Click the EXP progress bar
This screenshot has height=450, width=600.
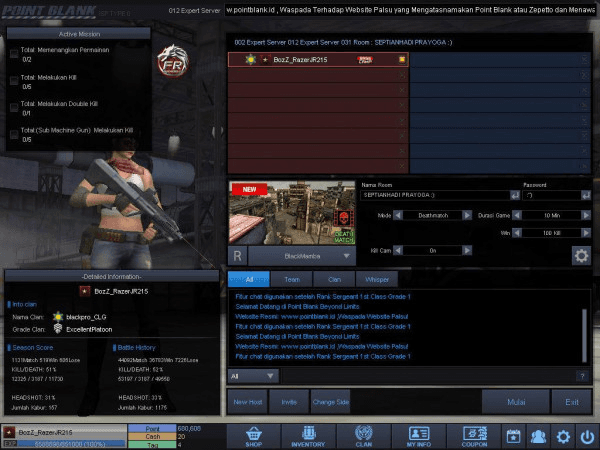pyautogui.click(x=71, y=444)
